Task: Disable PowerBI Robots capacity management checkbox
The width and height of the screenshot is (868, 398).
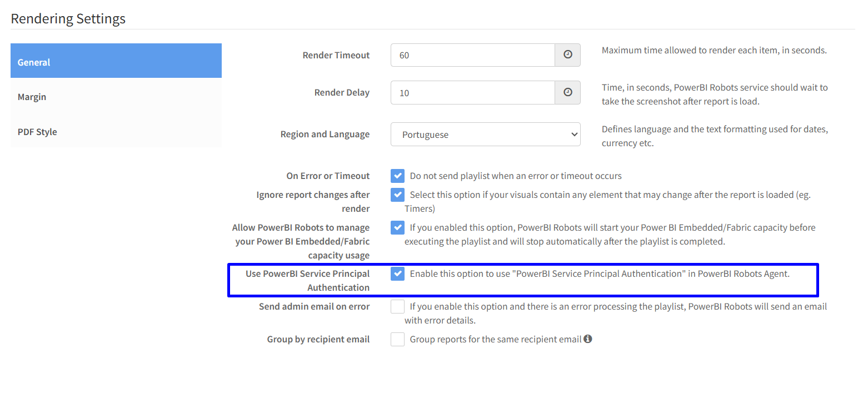Action: (x=397, y=228)
